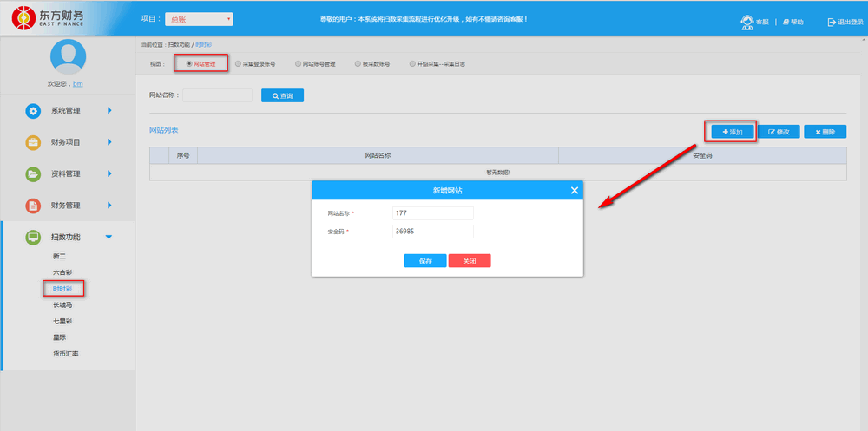Click the 财务管理 document icon
The width and height of the screenshot is (868, 431).
(33, 206)
